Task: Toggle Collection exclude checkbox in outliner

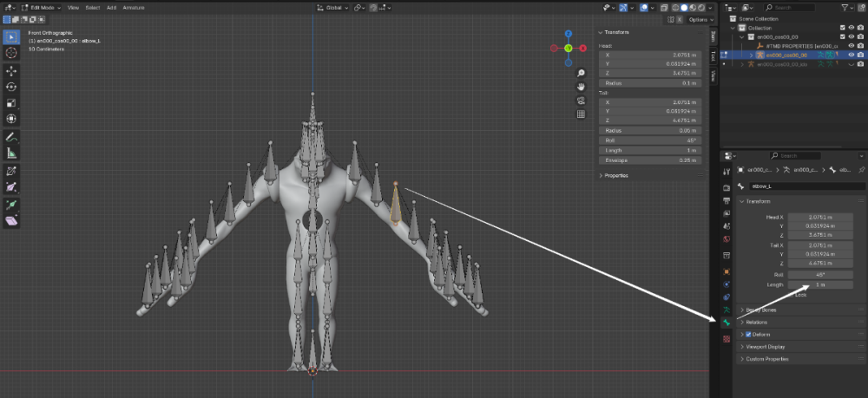Action: point(843,28)
